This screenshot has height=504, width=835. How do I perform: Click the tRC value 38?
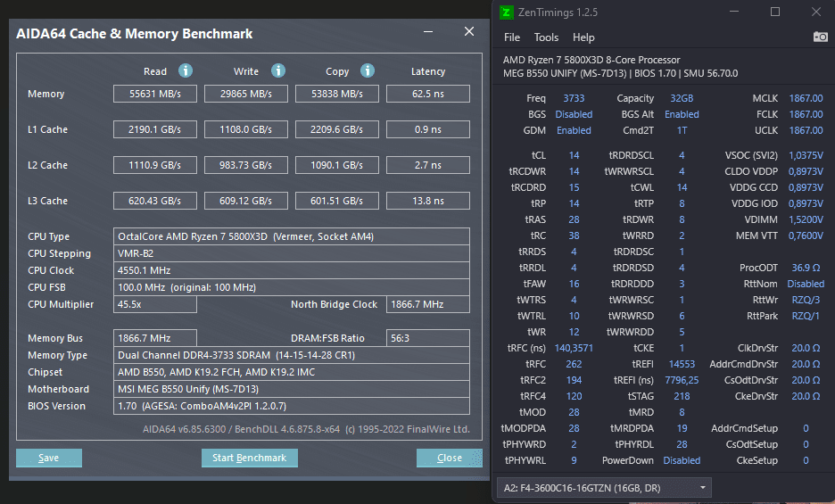(x=574, y=235)
